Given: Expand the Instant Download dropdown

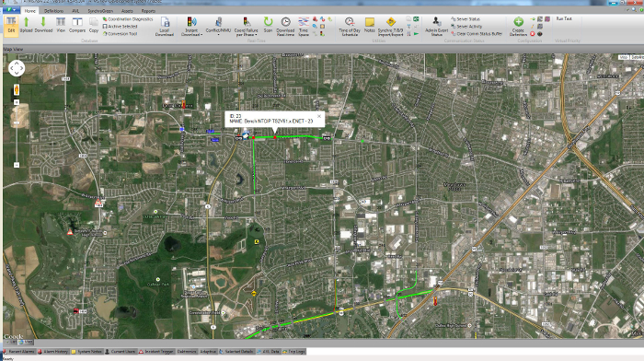Looking at the screenshot, I should click(201, 35).
